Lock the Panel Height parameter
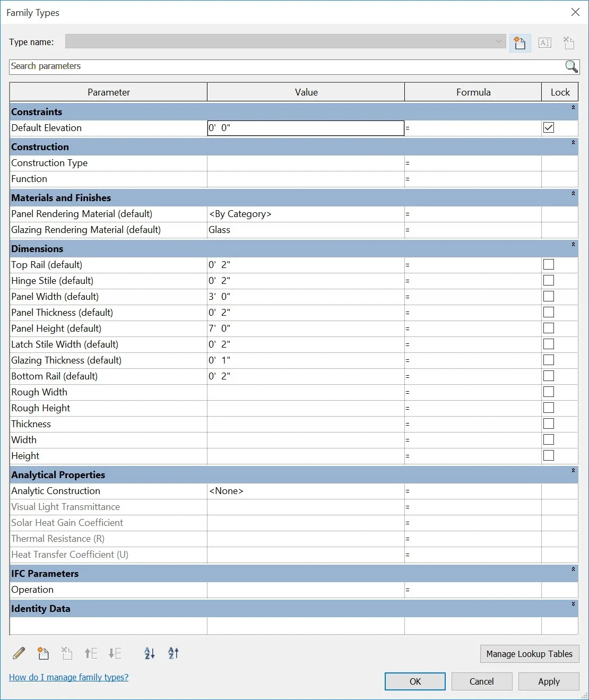589x700 pixels. click(x=549, y=328)
